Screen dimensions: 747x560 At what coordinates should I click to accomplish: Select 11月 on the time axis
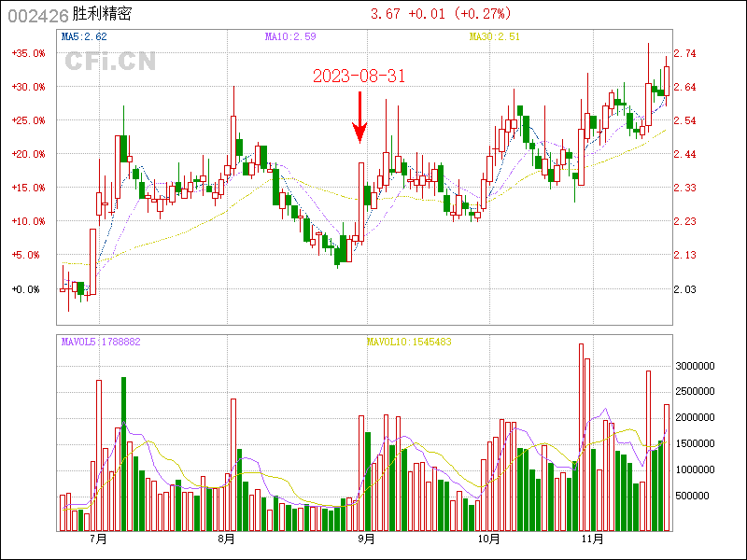pyautogui.click(x=592, y=539)
